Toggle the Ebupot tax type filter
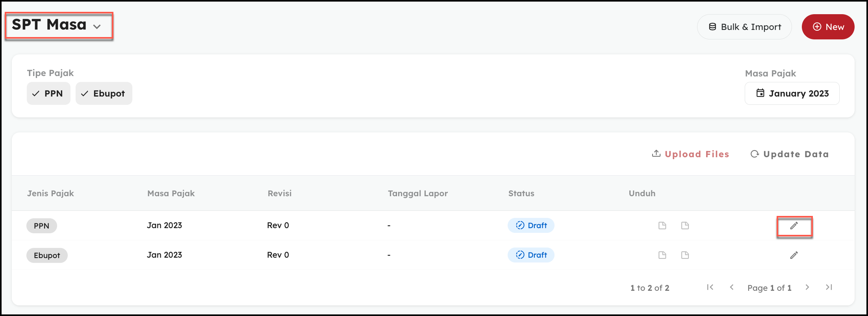The height and width of the screenshot is (316, 868). pyautogui.click(x=104, y=93)
